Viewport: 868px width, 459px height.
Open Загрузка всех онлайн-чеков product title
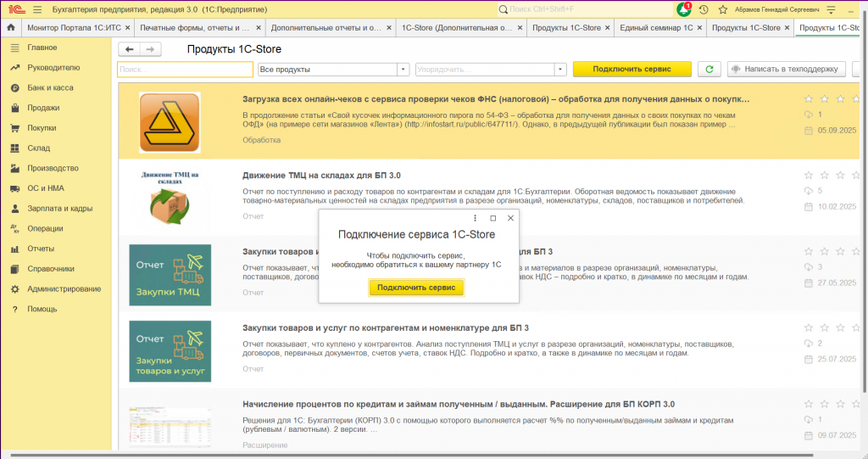click(x=495, y=99)
